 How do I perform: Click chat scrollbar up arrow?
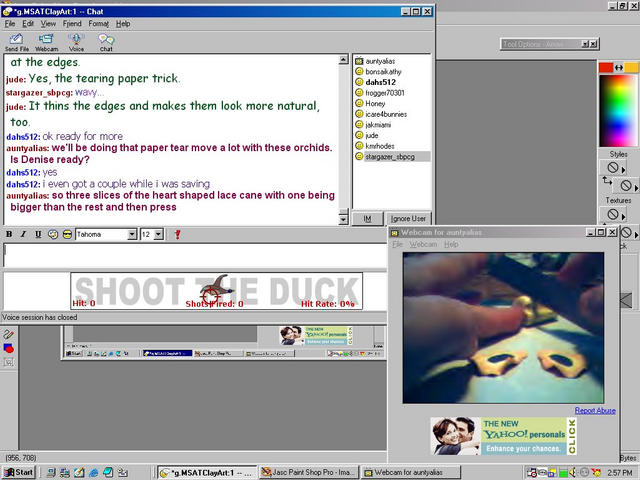343,60
